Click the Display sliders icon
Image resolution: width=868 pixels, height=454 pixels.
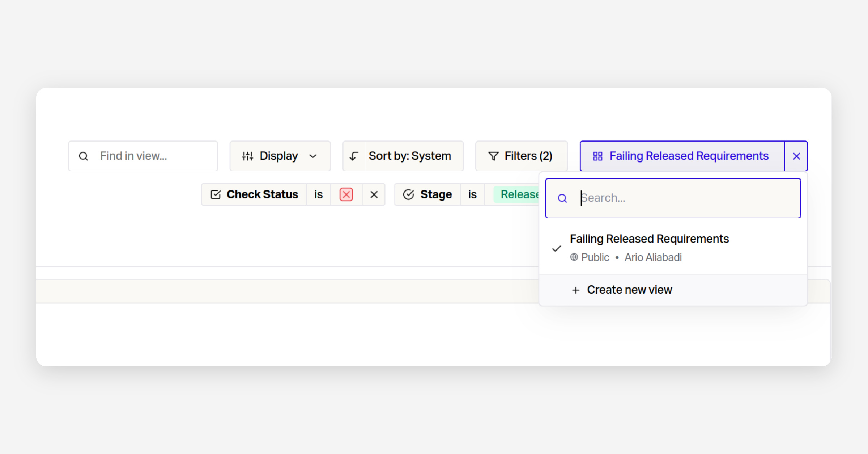click(x=247, y=156)
